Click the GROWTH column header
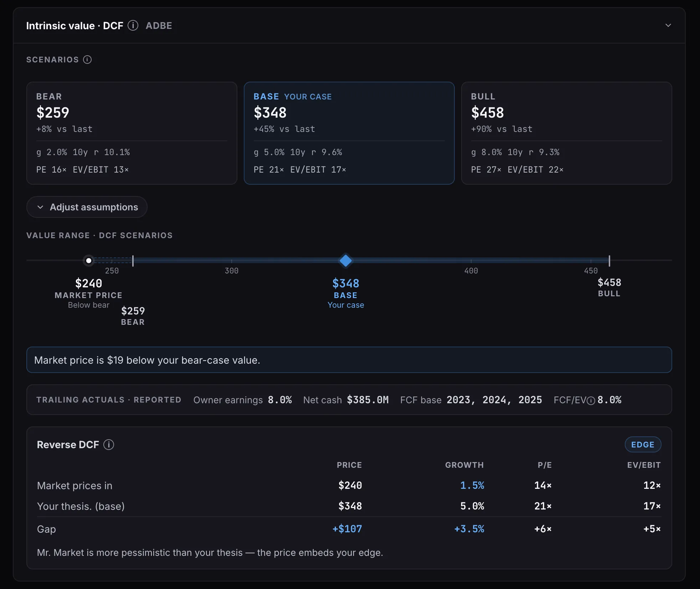Image resolution: width=700 pixels, height=589 pixels. point(464,465)
